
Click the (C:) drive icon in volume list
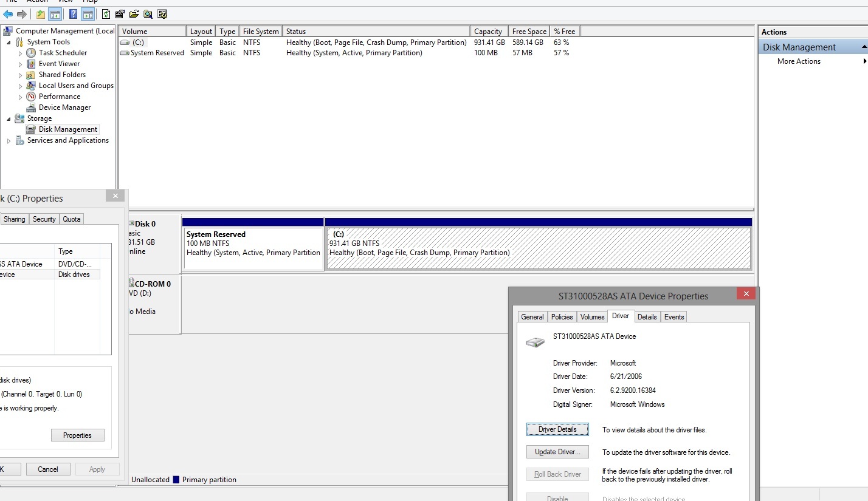(x=125, y=43)
